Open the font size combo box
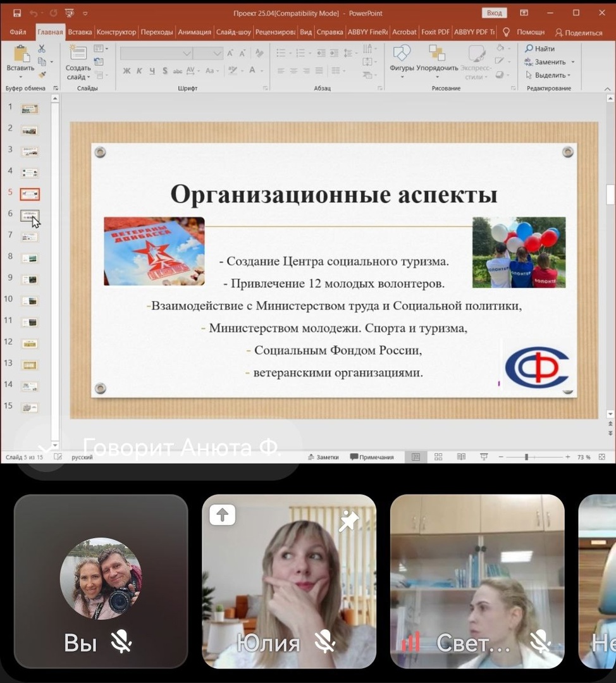 208,53
